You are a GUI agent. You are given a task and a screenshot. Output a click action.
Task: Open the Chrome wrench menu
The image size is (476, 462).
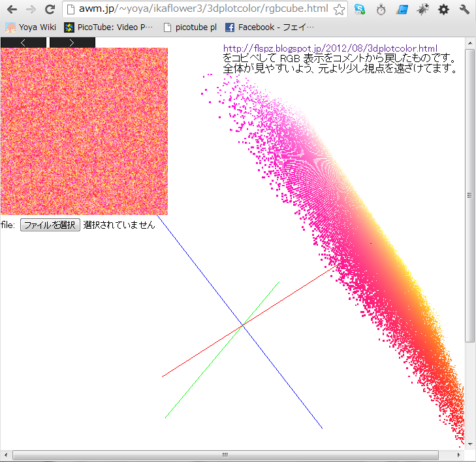(x=464, y=10)
